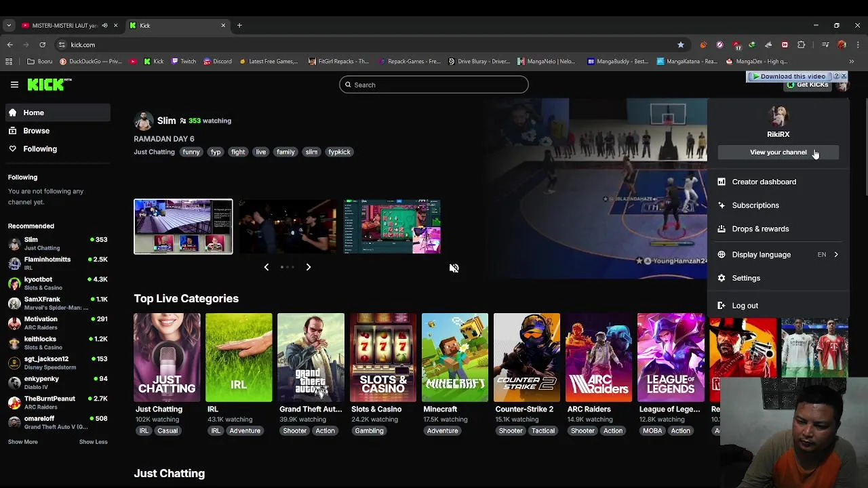Open kyootbot recommended channel
This screenshot has height=488, width=868.
58,283
